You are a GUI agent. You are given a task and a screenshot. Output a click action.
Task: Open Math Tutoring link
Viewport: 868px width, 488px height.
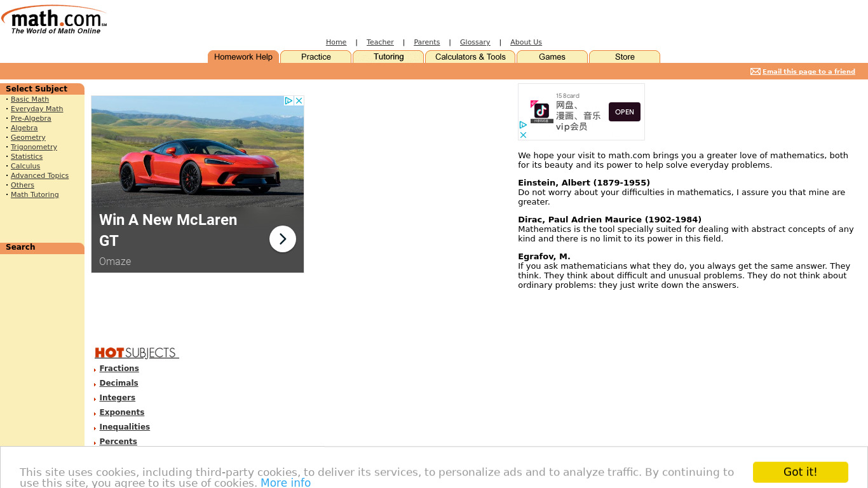click(35, 195)
